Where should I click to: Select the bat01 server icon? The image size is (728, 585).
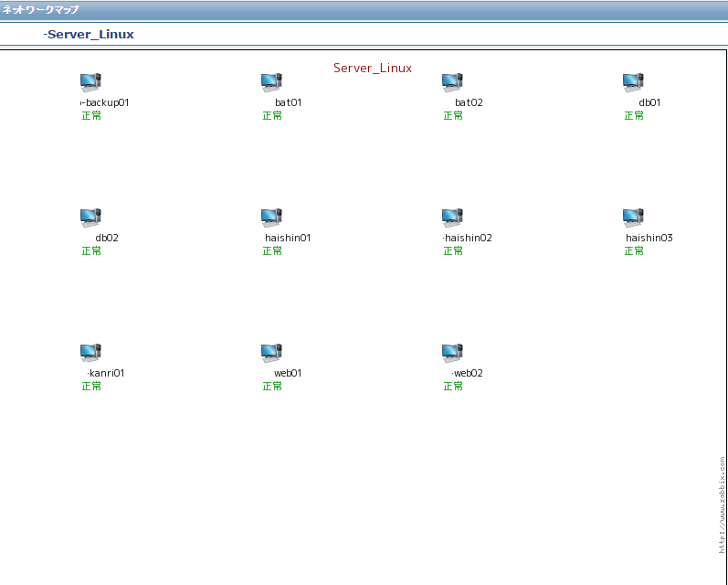pos(271,82)
